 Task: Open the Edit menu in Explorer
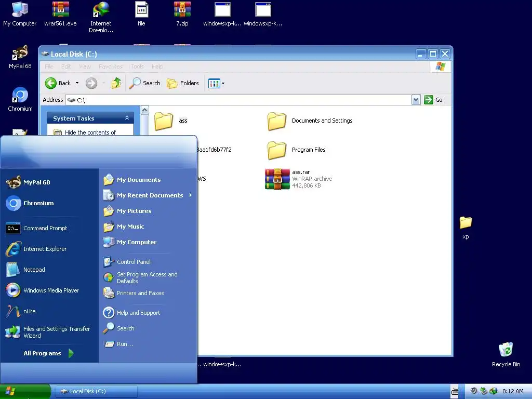click(66, 66)
